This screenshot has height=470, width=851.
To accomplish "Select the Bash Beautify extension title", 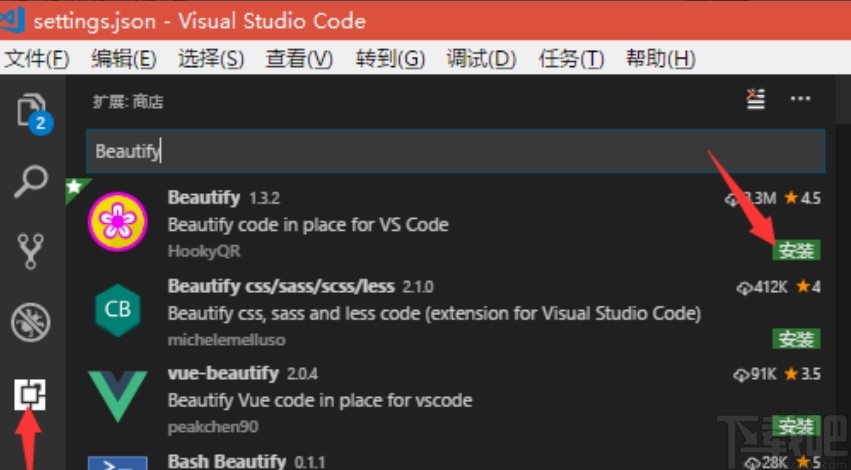I will click(227, 461).
